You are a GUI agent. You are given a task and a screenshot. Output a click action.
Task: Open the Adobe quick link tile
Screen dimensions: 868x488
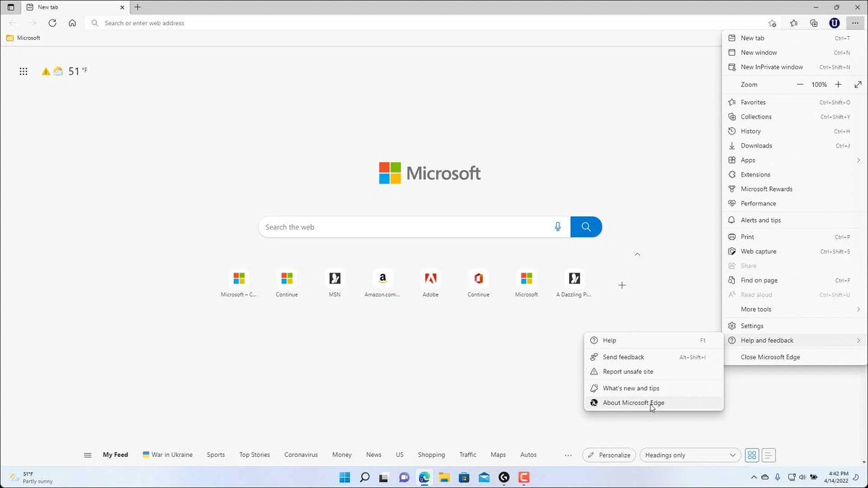pyautogui.click(x=430, y=283)
